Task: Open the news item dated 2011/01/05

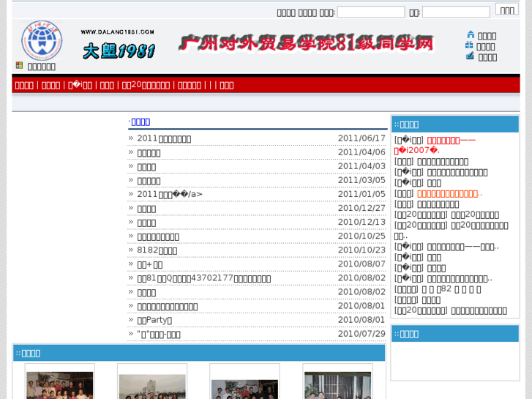Action: point(170,194)
